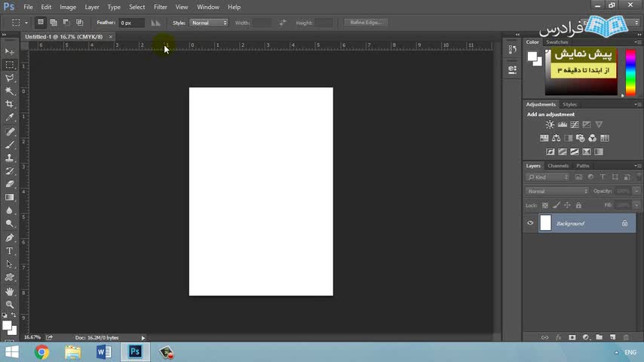The width and height of the screenshot is (644, 362).
Task: Select the Magic Wand tool
Action: coord(10,90)
